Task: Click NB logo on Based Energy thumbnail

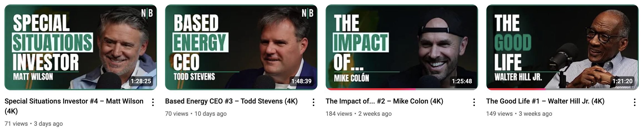Action: pos(308,13)
